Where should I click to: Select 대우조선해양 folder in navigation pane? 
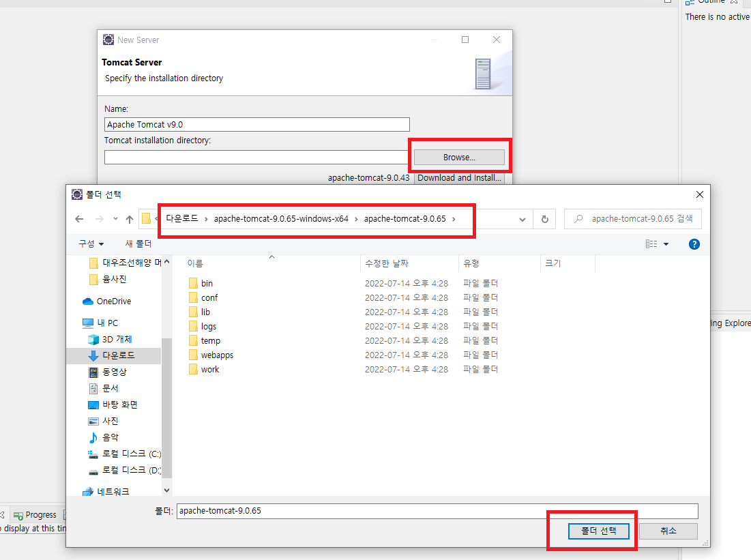click(126, 263)
